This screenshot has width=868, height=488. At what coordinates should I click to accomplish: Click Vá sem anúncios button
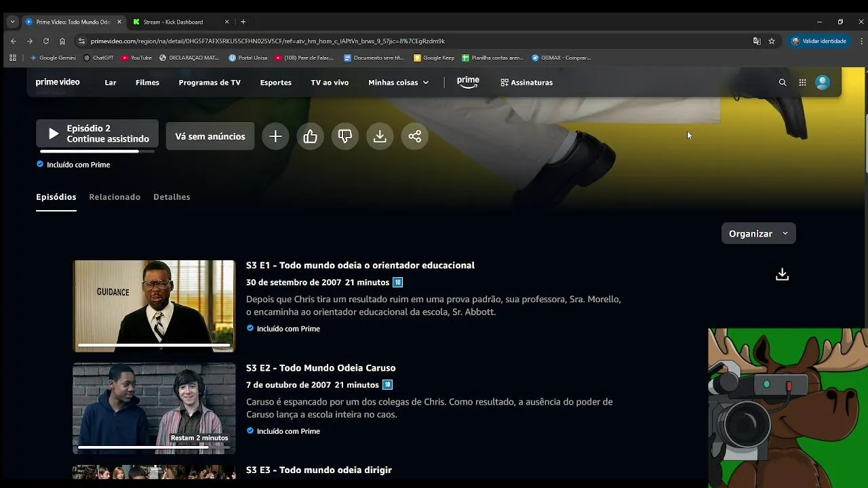pyautogui.click(x=210, y=136)
